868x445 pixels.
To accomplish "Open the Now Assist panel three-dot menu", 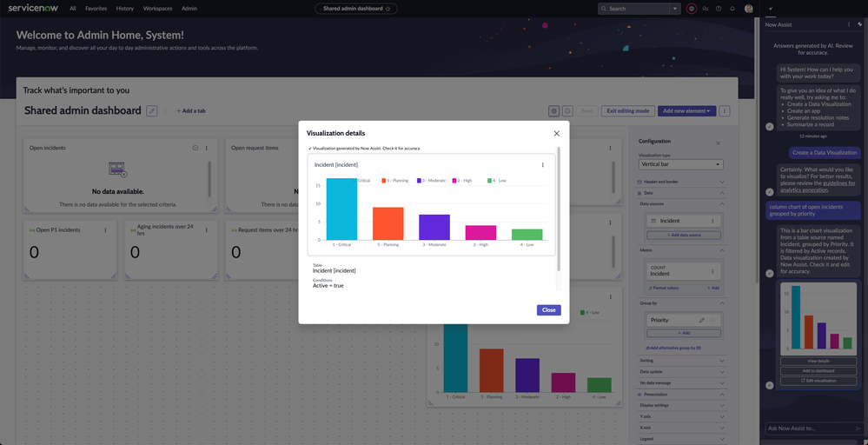I will click(849, 24).
